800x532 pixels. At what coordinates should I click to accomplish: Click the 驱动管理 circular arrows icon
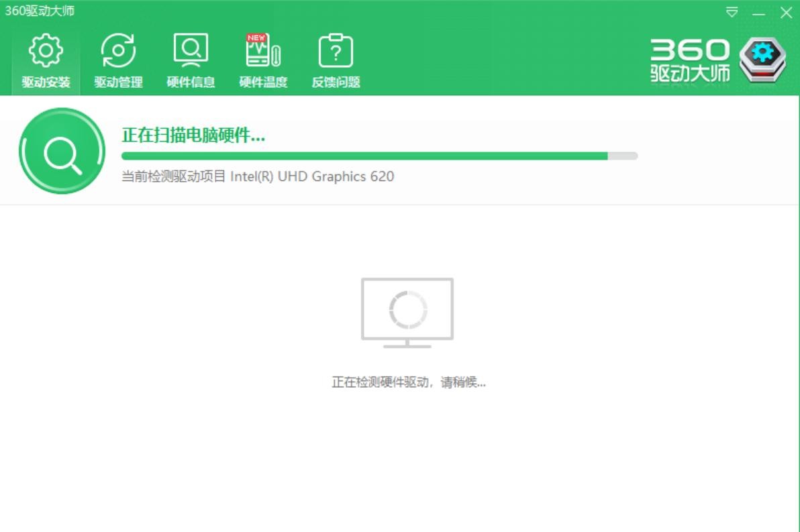[118, 51]
